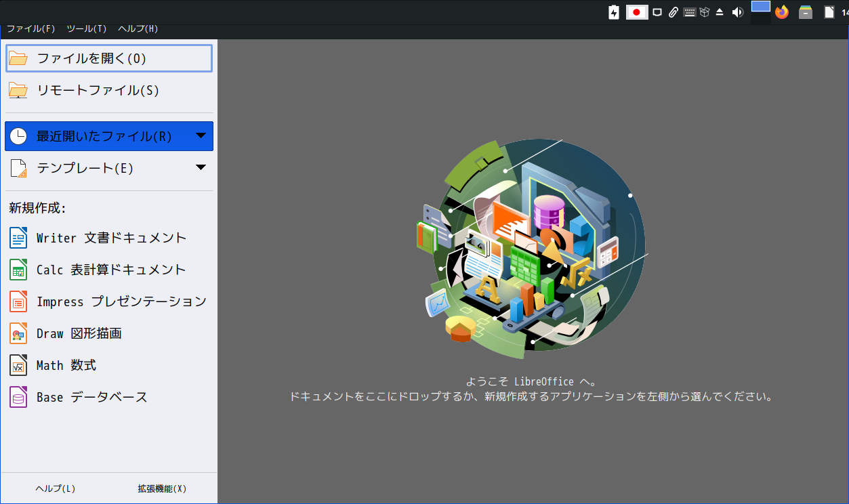Click the Calc spreadsheet icon
This screenshot has height=504, width=849.
coord(18,270)
